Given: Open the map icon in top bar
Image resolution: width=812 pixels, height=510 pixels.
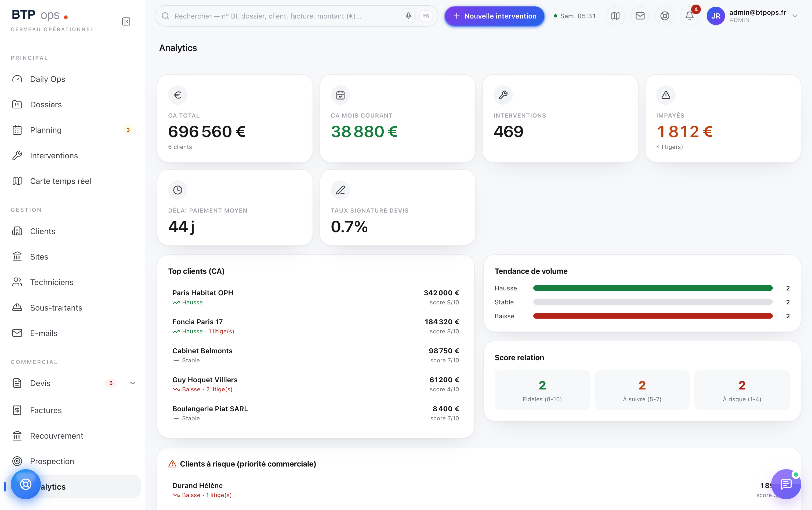Looking at the screenshot, I should pos(615,16).
